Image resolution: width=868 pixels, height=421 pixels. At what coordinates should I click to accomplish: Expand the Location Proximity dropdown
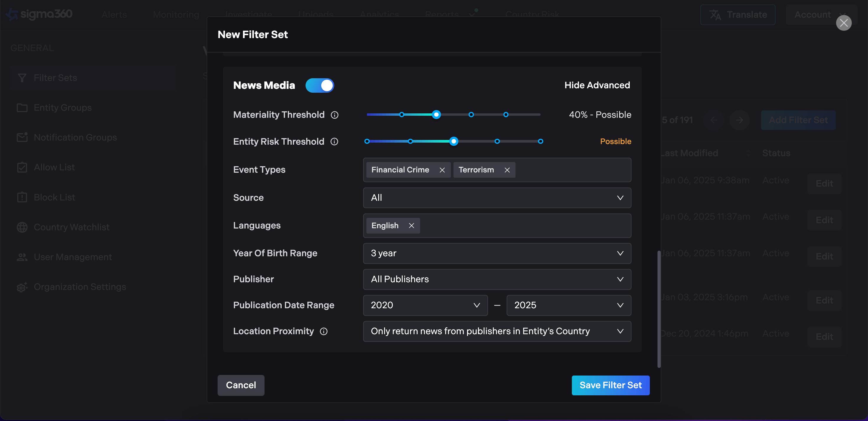497,331
